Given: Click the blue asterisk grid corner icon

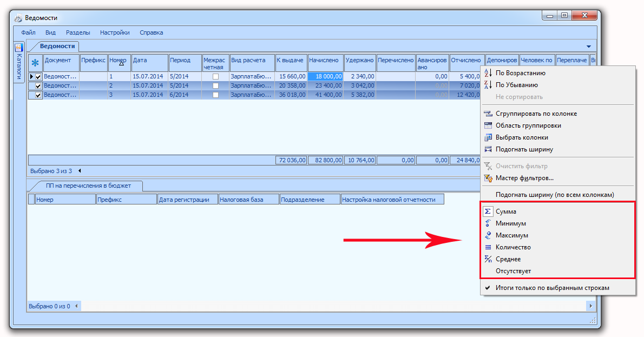Looking at the screenshot, I should tap(35, 63).
